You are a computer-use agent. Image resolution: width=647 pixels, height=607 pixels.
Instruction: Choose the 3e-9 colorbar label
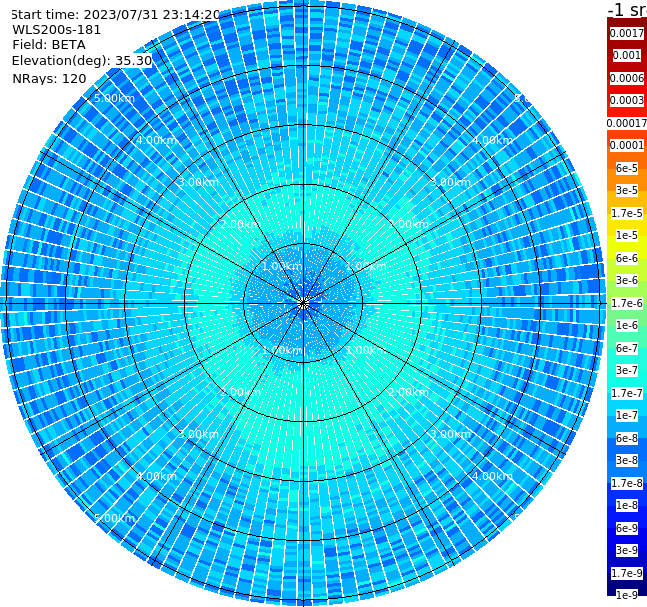pyautogui.click(x=627, y=550)
